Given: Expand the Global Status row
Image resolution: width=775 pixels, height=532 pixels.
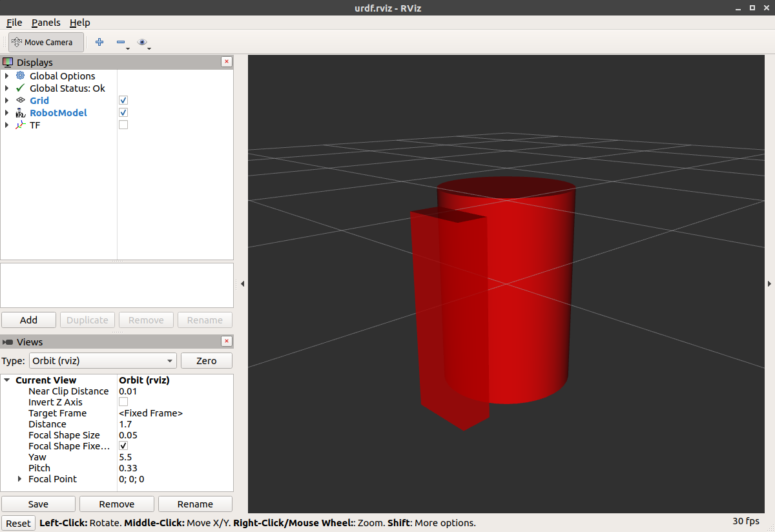Looking at the screenshot, I should click(6, 88).
